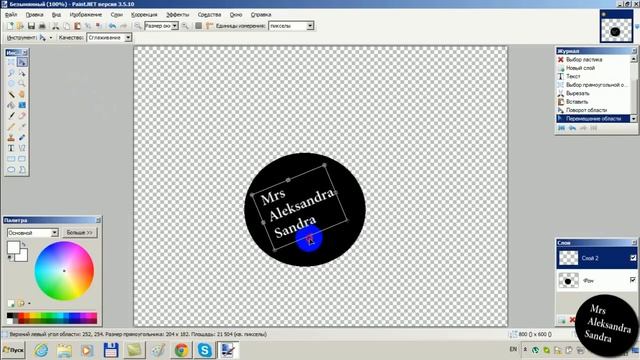The height and width of the screenshot is (360, 640).
Task: Open Google Chrome from the taskbar
Action: [x=182, y=350]
